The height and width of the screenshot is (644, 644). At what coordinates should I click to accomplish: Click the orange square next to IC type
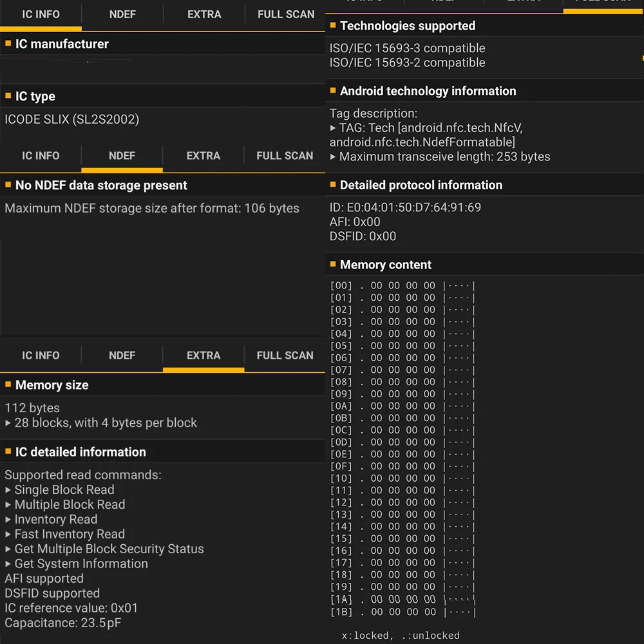(8, 96)
